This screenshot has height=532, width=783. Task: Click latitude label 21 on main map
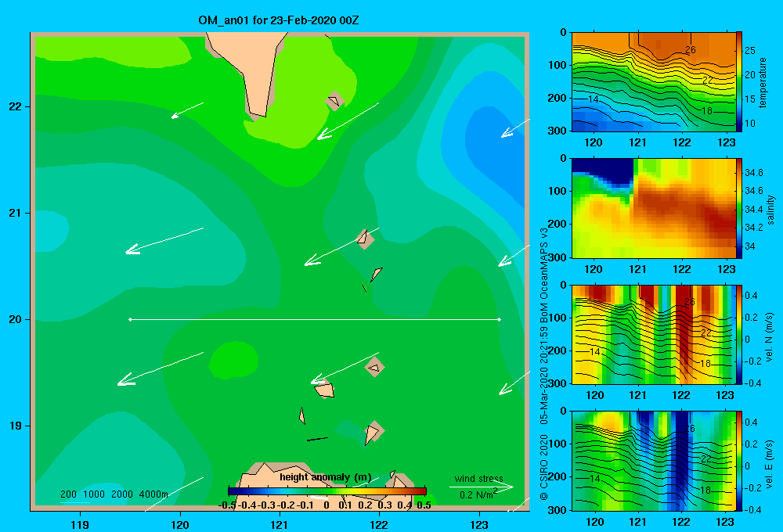16,213
